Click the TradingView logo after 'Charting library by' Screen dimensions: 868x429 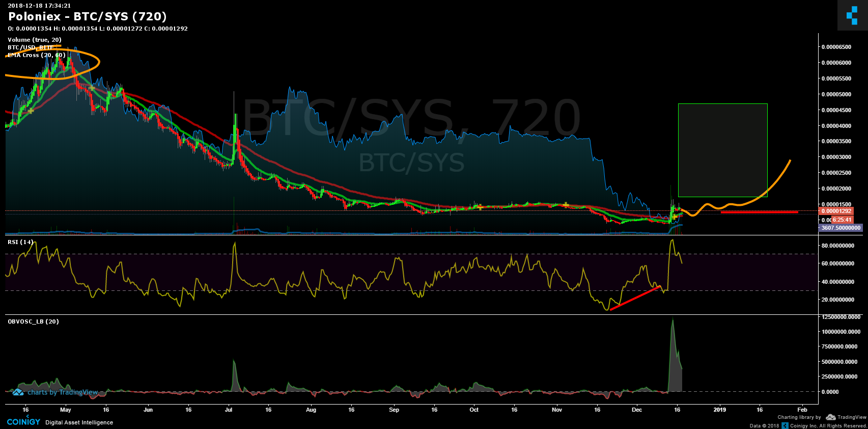[x=846, y=417]
